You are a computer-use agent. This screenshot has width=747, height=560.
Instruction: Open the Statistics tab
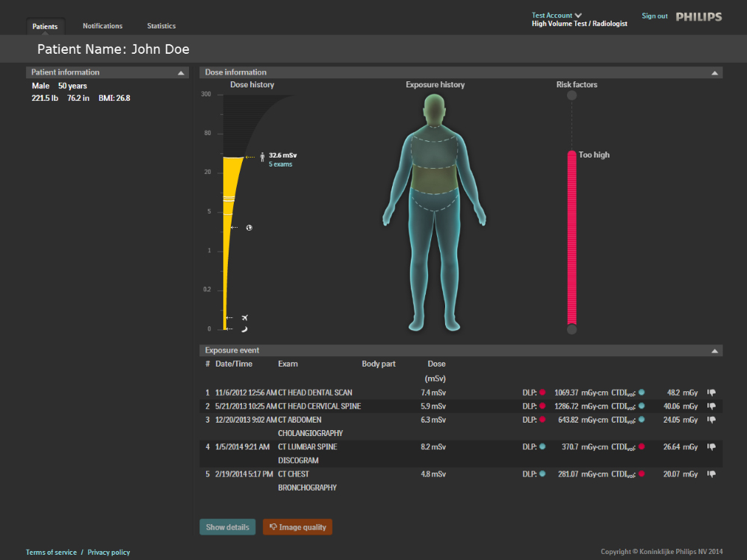161,26
